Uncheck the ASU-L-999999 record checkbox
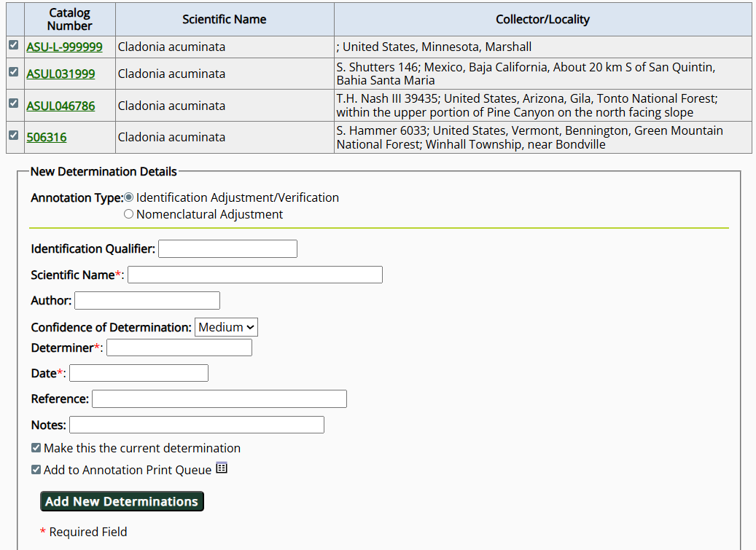This screenshot has height=550, width=756. [13, 46]
